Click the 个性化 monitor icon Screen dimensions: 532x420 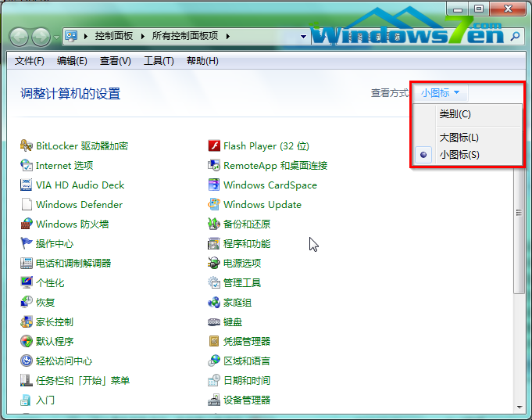[26, 282]
